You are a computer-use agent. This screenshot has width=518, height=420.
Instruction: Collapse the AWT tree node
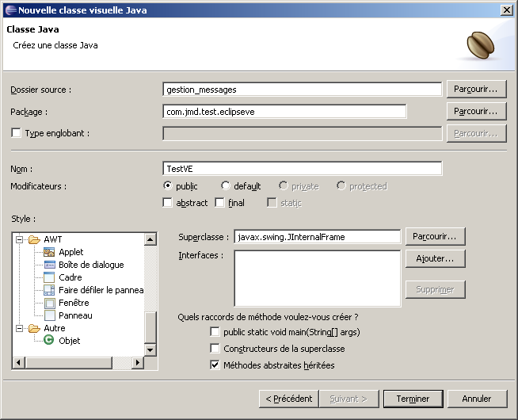(20, 239)
